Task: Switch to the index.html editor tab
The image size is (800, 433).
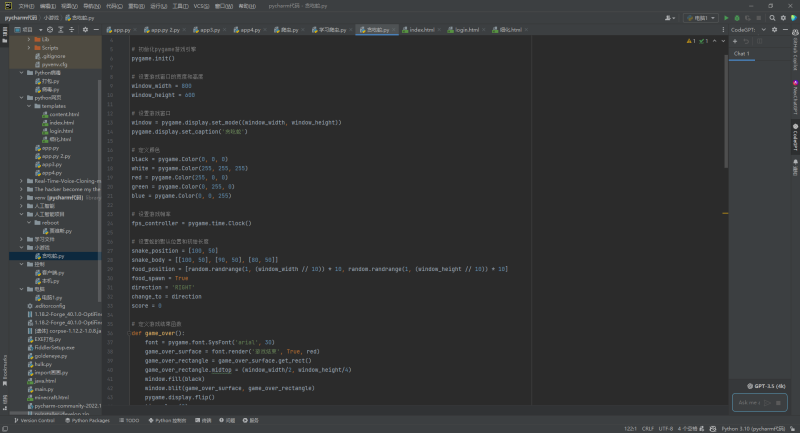Action: (x=421, y=30)
